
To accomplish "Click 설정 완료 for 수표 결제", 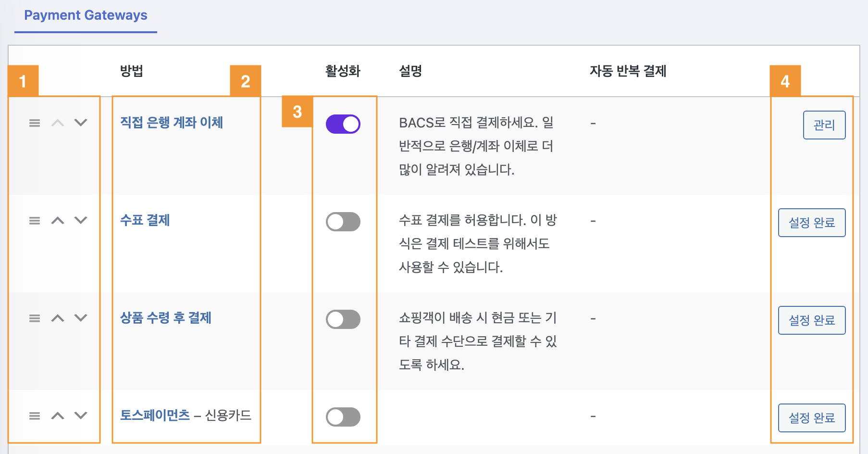I will coord(812,223).
